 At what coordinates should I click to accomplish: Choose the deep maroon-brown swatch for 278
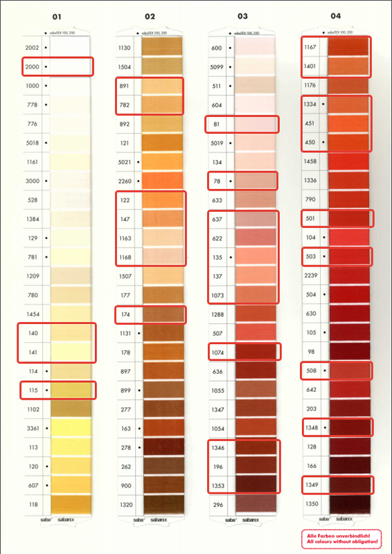164,447
